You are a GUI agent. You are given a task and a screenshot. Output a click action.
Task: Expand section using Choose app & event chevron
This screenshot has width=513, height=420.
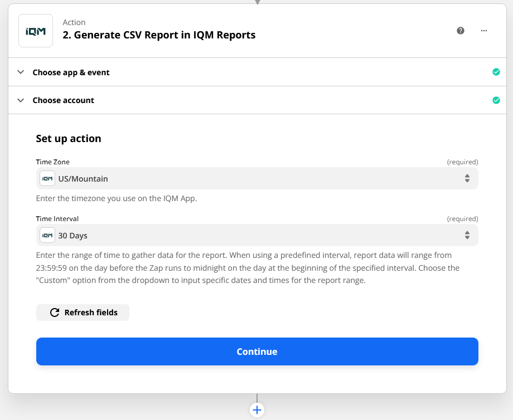tap(21, 72)
